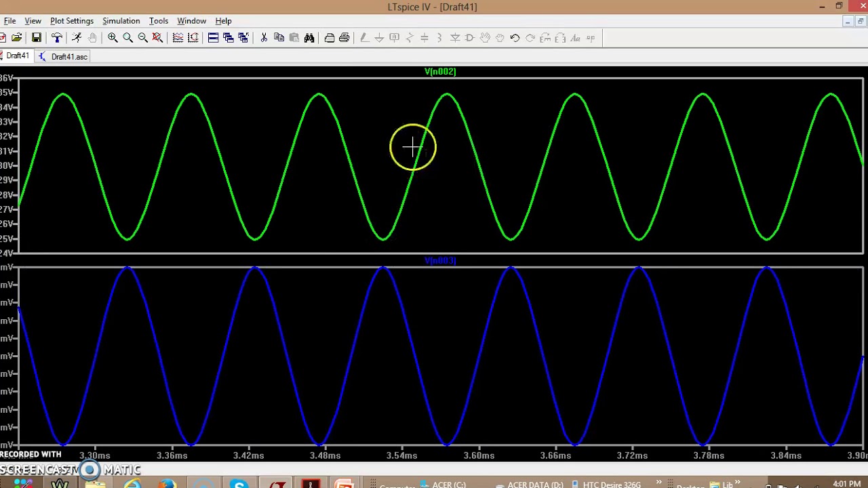Open the Window menu
This screenshot has height=488, width=868.
click(x=192, y=21)
